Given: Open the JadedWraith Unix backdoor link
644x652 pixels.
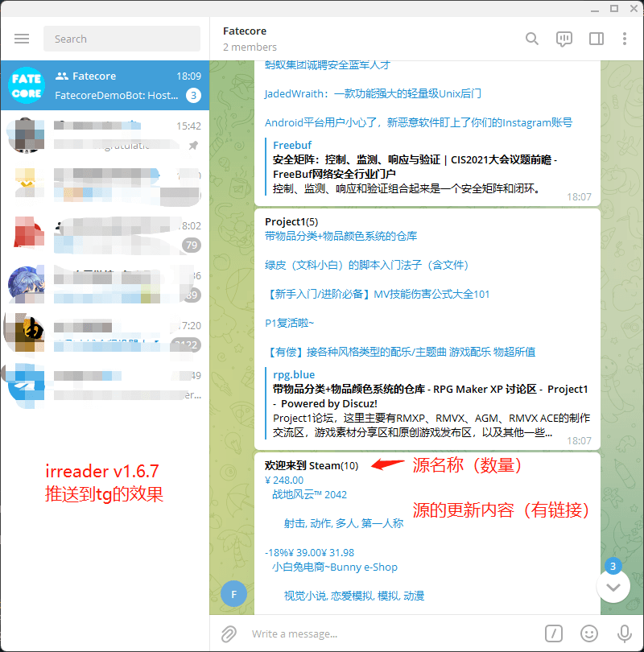Looking at the screenshot, I should pyautogui.click(x=373, y=93).
